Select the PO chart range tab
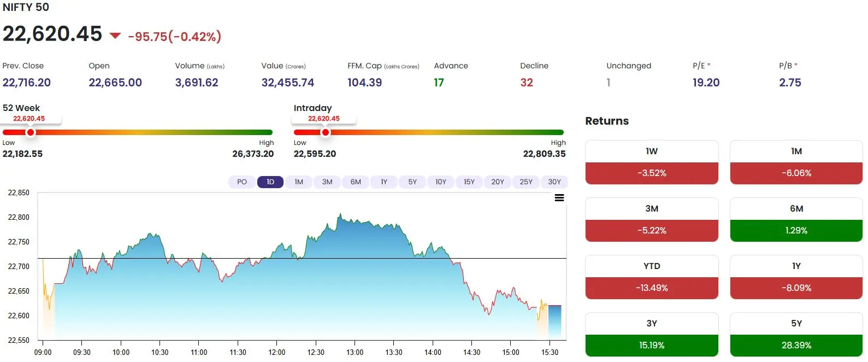This screenshot has height=362, width=868. [x=242, y=182]
